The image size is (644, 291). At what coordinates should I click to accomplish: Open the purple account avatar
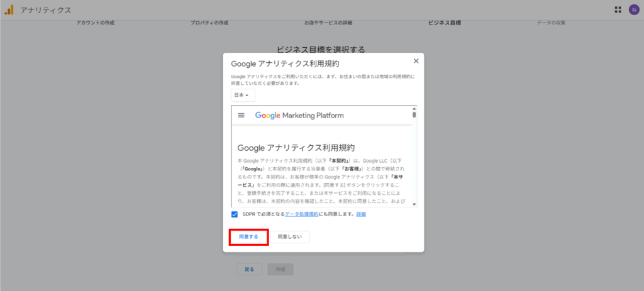tap(634, 10)
